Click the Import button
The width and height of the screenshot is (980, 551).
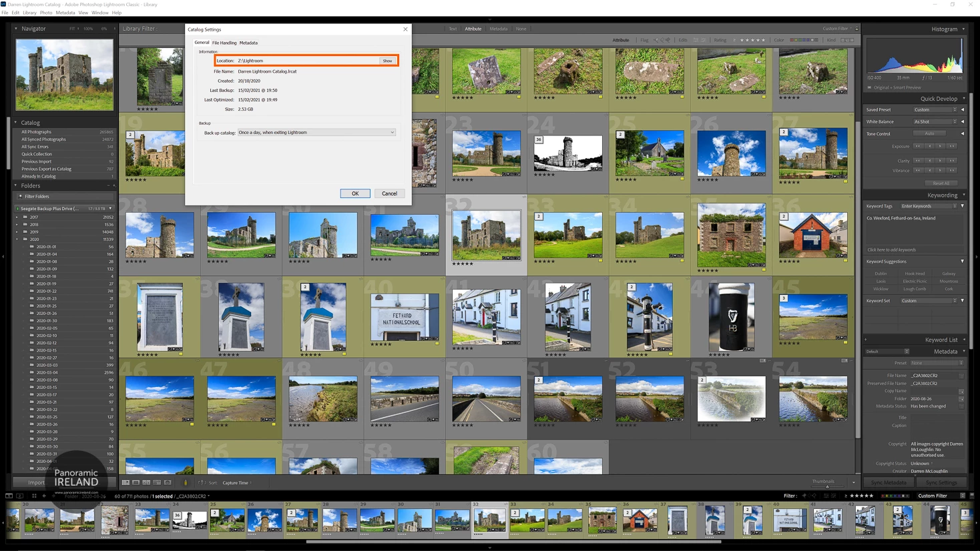(37, 482)
